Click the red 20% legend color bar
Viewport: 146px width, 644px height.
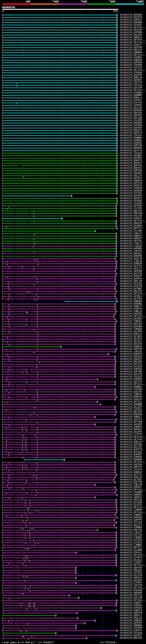click(x=16, y=4)
